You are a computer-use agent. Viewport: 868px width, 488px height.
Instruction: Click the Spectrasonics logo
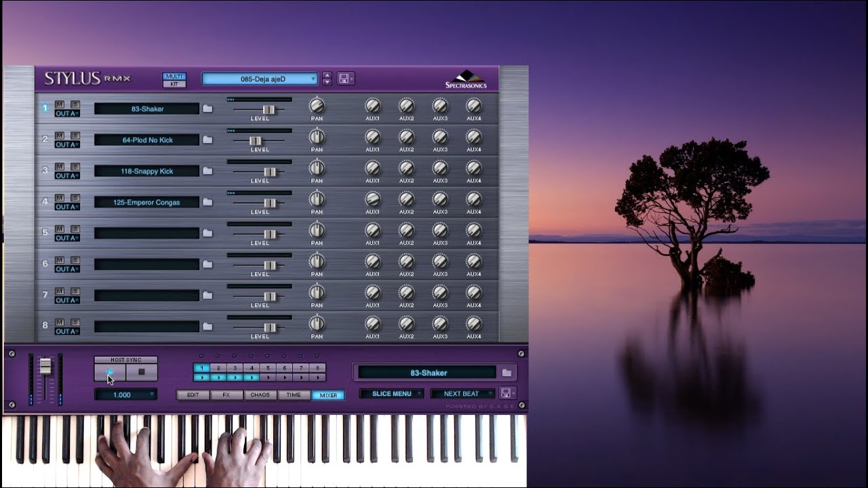(x=465, y=79)
